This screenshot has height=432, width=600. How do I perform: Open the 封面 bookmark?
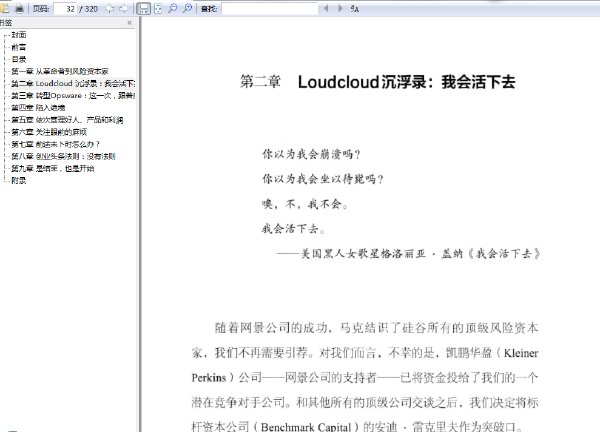coord(19,35)
